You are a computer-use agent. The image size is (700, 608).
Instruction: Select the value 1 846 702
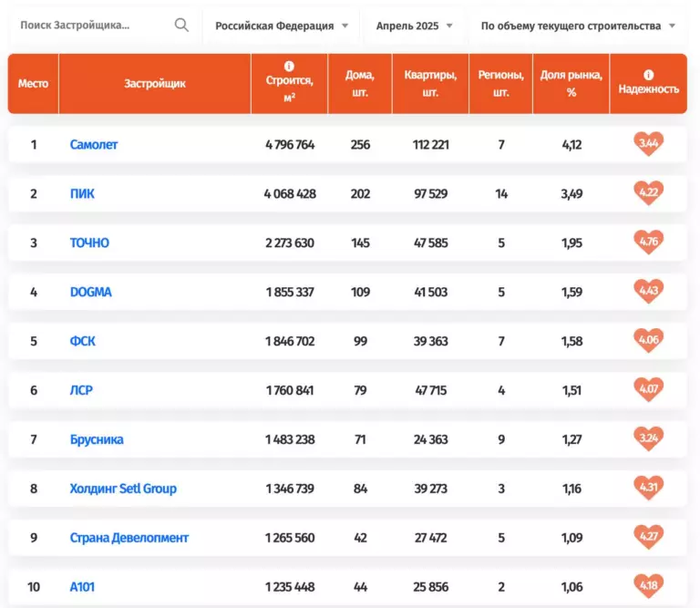pyautogui.click(x=290, y=341)
